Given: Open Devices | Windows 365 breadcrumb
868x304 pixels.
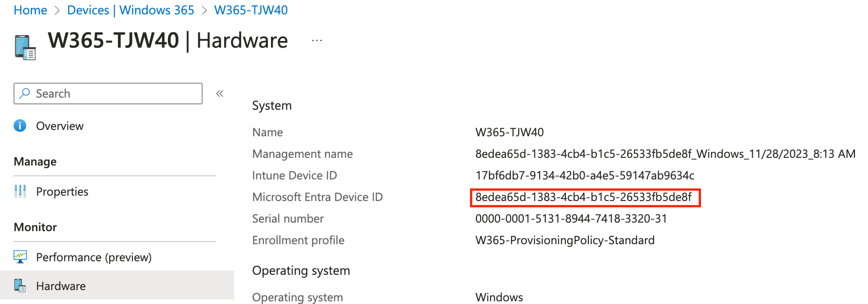Looking at the screenshot, I should 131,10.
